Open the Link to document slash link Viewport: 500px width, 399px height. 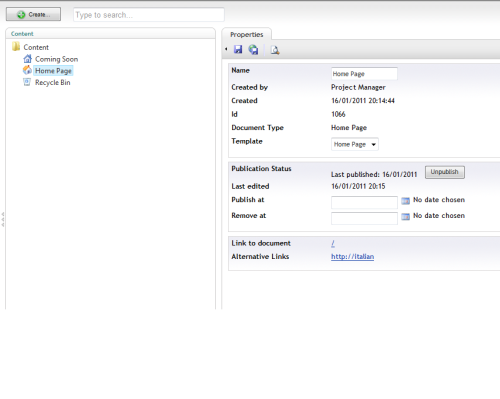pyautogui.click(x=333, y=243)
